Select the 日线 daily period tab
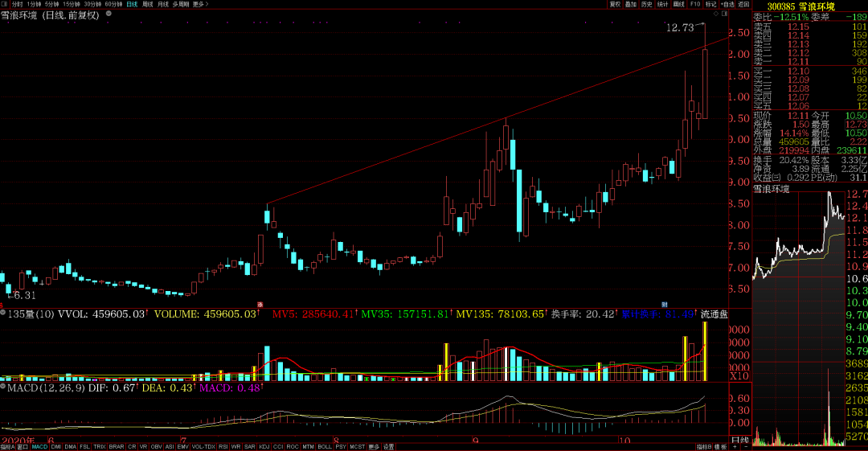Screen dimensions: 868x451 pyautogui.click(x=132, y=4)
